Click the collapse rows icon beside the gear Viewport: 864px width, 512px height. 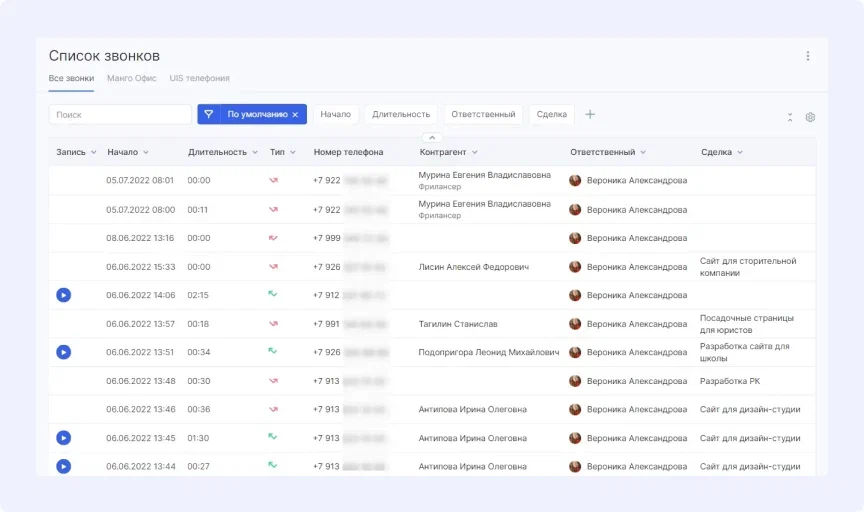pyautogui.click(x=790, y=117)
